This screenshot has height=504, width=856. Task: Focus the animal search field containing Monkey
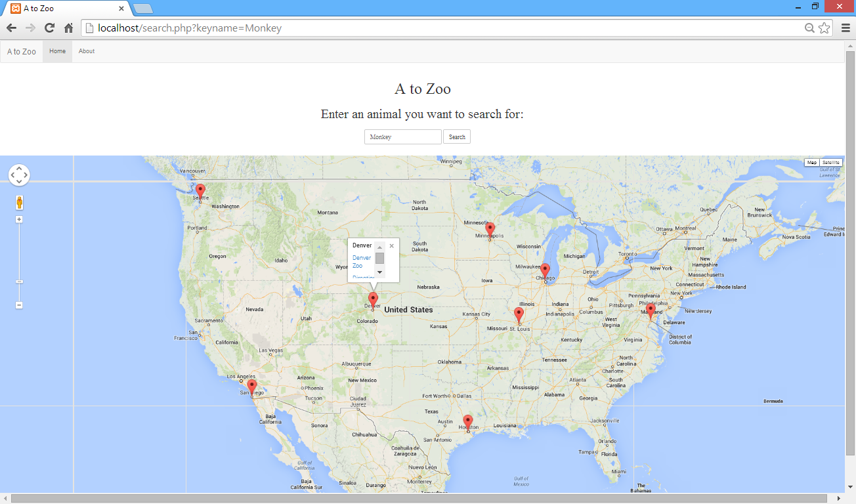coord(403,137)
